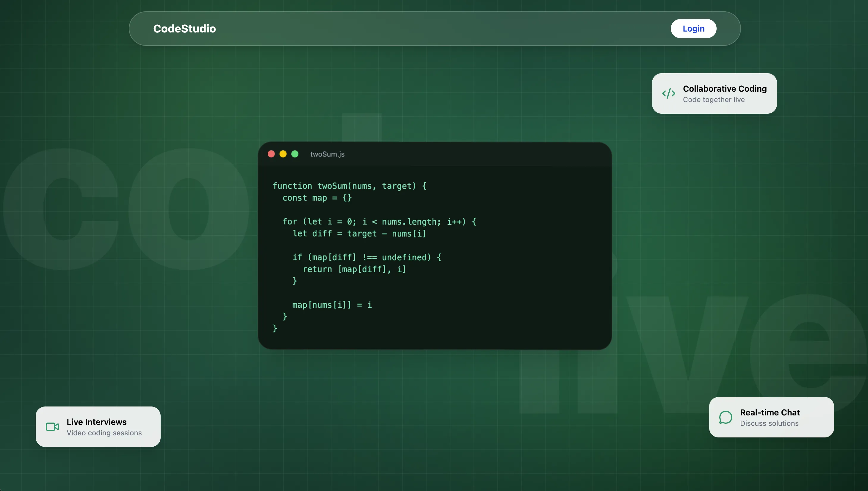The height and width of the screenshot is (491, 868).
Task: Click the 'map[nums[i]] = i' line
Action: [x=332, y=305]
